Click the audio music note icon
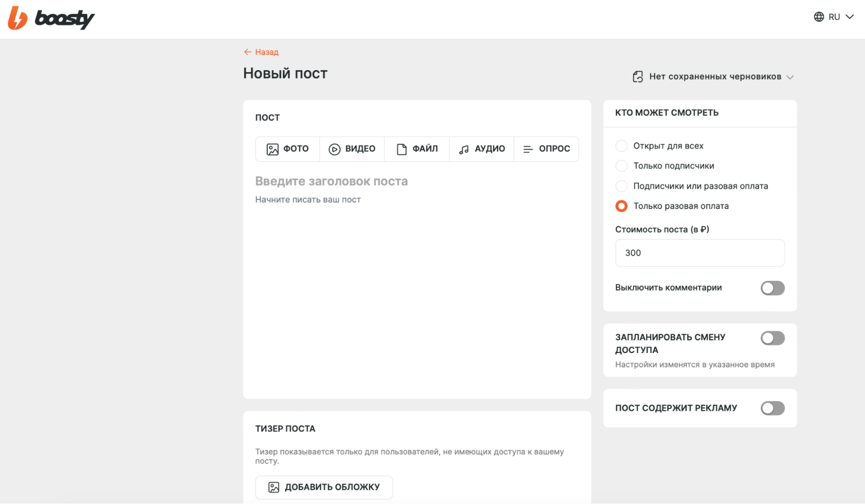This screenshot has width=865, height=504. 464,149
